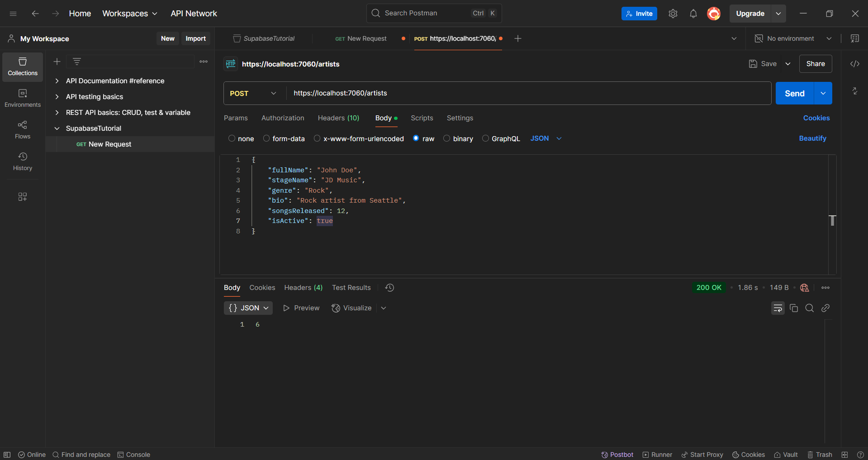Open the Workspaces dropdown

(130, 14)
